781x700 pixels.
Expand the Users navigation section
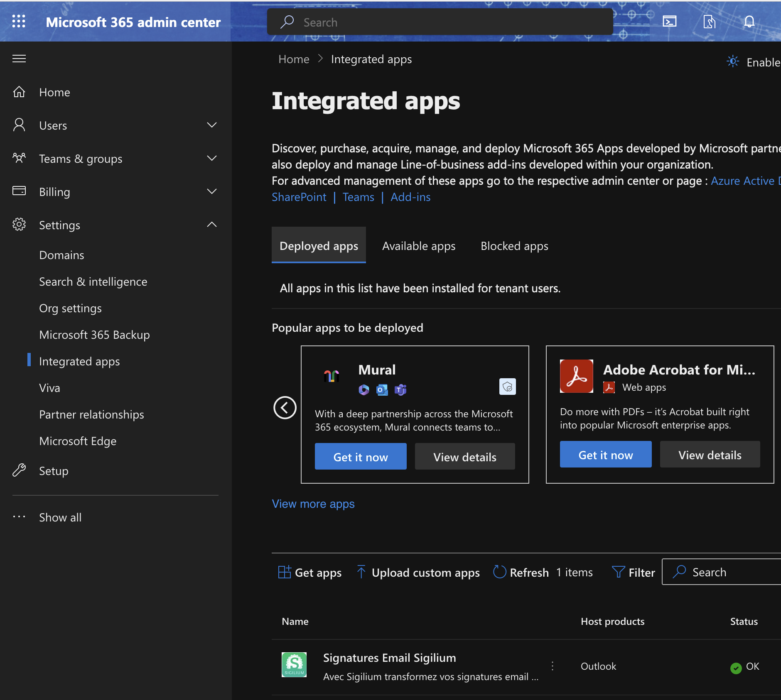tap(212, 125)
